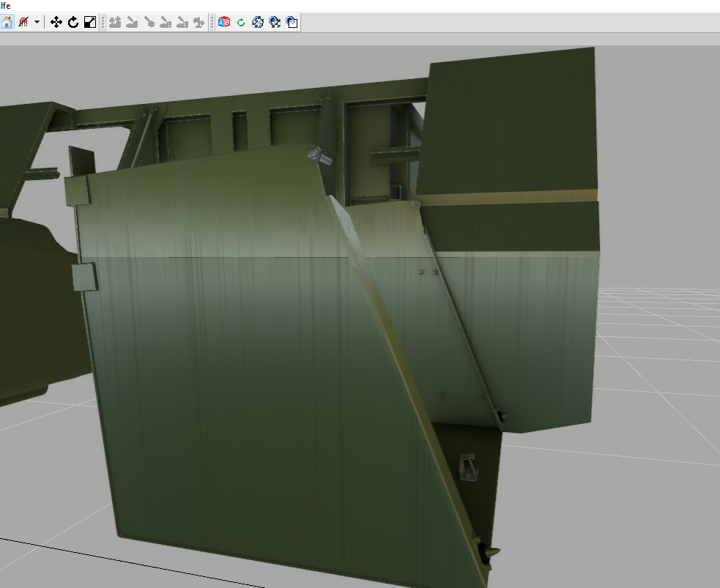Screen dimensions: 720x588
Task: Select the black circular-arrow rotate tool
Action: click(x=73, y=22)
